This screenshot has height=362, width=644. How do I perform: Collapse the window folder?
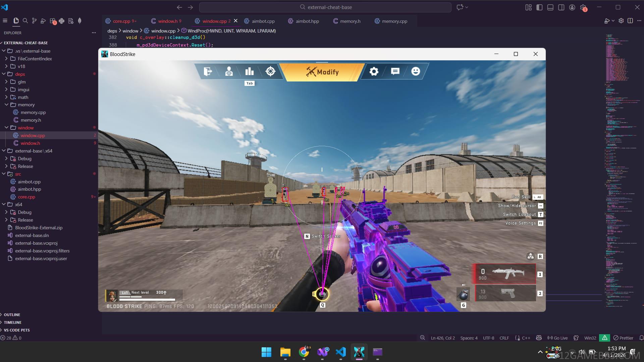[x=6, y=128]
